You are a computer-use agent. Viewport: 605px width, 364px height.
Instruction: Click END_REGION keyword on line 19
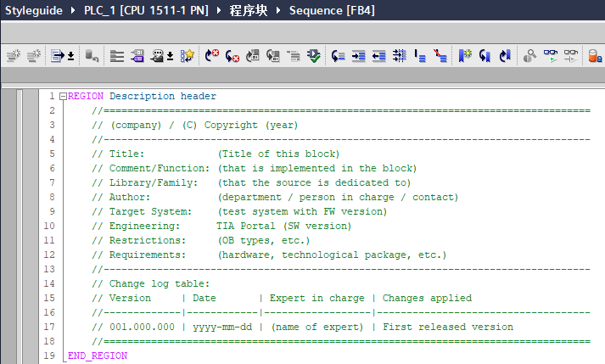(x=98, y=356)
